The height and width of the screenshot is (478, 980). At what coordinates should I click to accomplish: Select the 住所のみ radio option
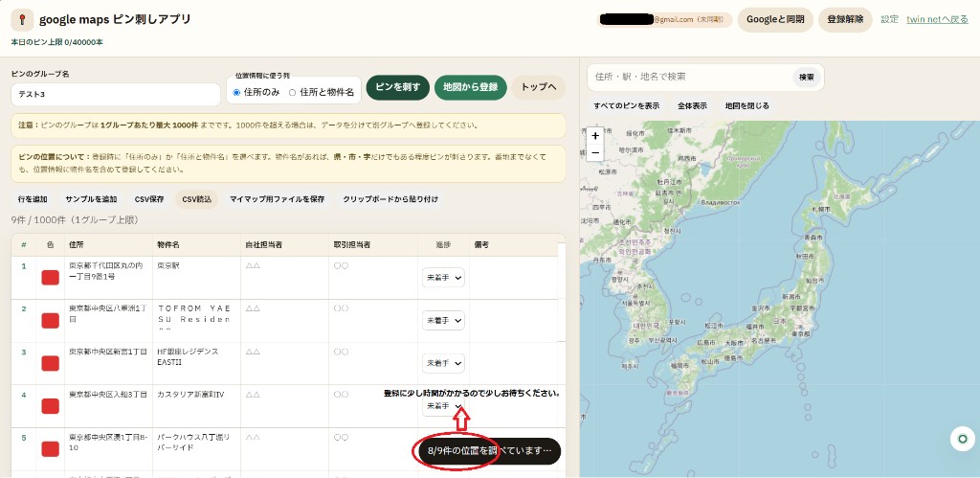(x=256, y=92)
